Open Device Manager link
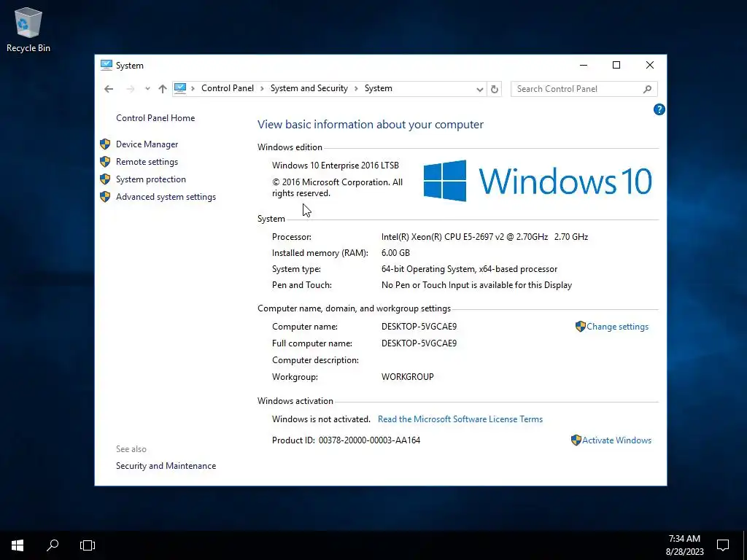 point(147,144)
